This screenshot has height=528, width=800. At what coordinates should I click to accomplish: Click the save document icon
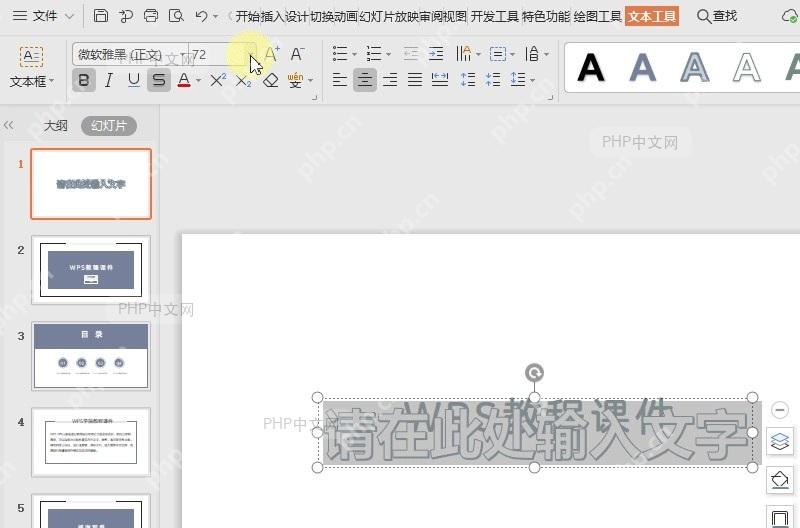pos(101,16)
